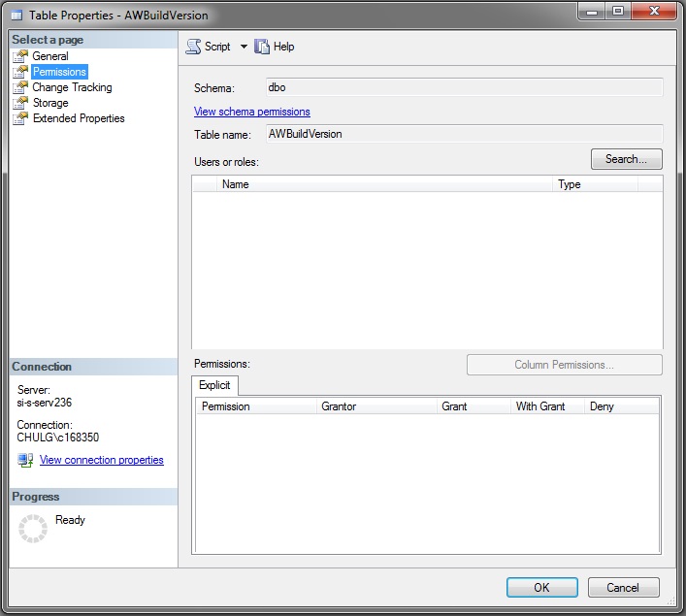
Task: Select the General page
Action: 50,56
